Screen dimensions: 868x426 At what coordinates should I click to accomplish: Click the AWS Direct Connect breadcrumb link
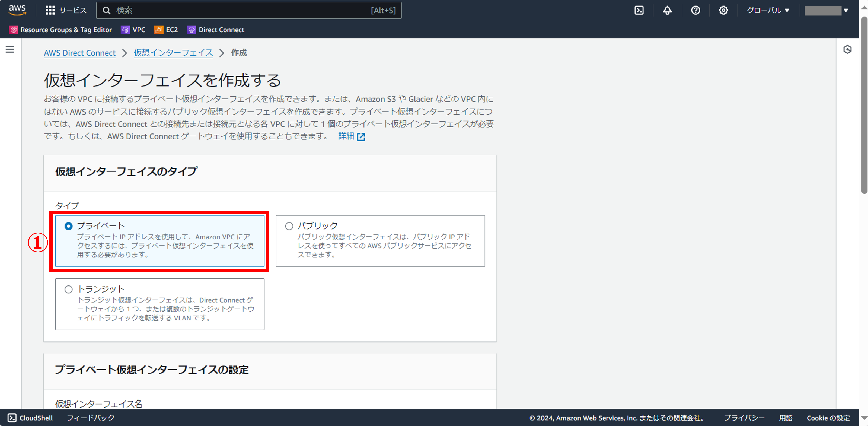tap(79, 53)
